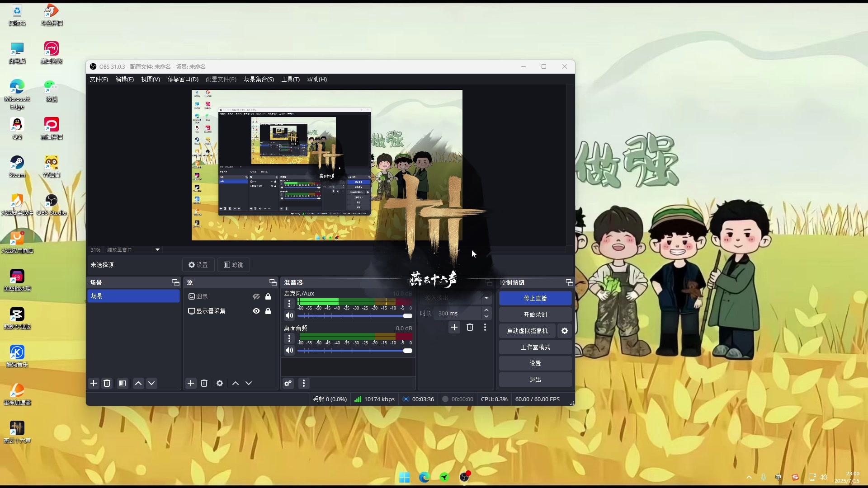The width and height of the screenshot is (868, 488).
Task: Open transition properties three-dot icon
Action: point(485,327)
